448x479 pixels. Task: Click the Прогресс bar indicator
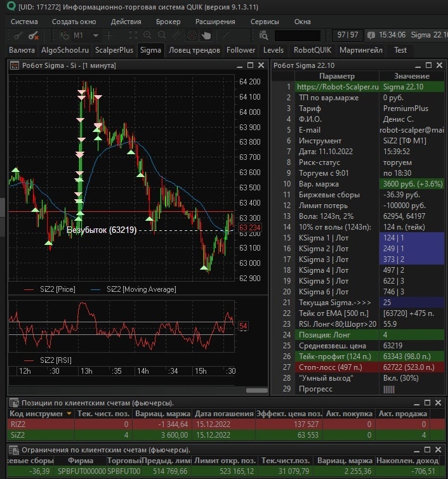point(389,389)
